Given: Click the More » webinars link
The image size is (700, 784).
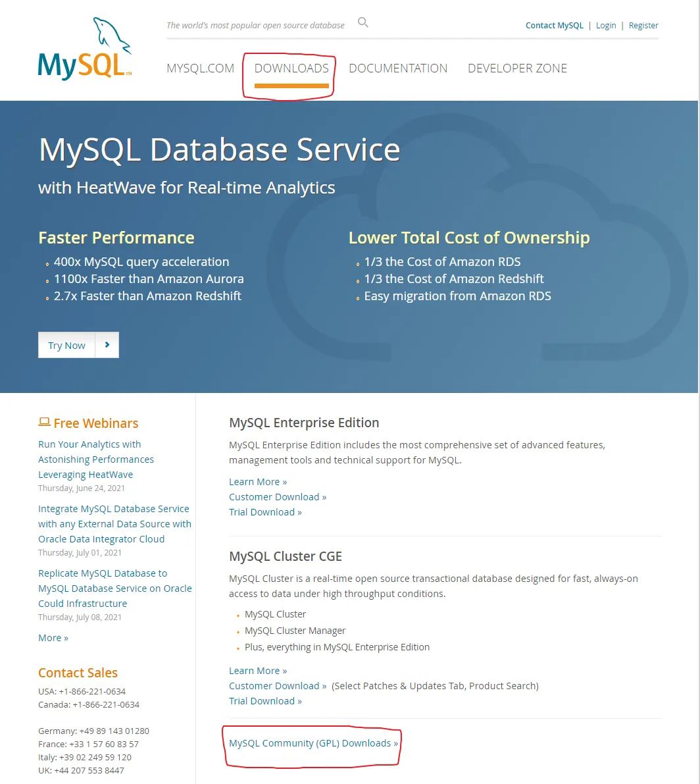Looking at the screenshot, I should (x=53, y=637).
